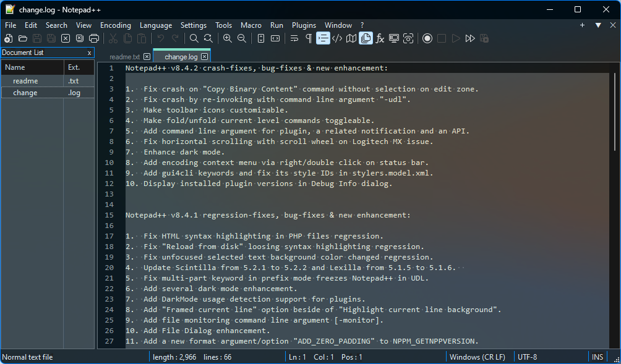The height and width of the screenshot is (364, 621).
Task: Sort by Name column header
Action: click(32, 67)
